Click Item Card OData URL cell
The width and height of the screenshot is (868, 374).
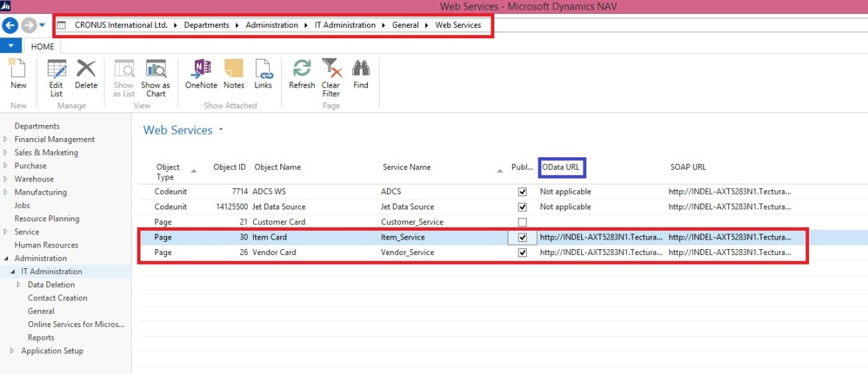coord(601,237)
